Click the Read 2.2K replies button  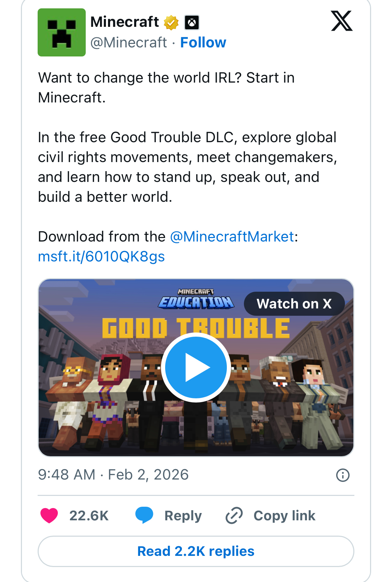tap(196, 551)
